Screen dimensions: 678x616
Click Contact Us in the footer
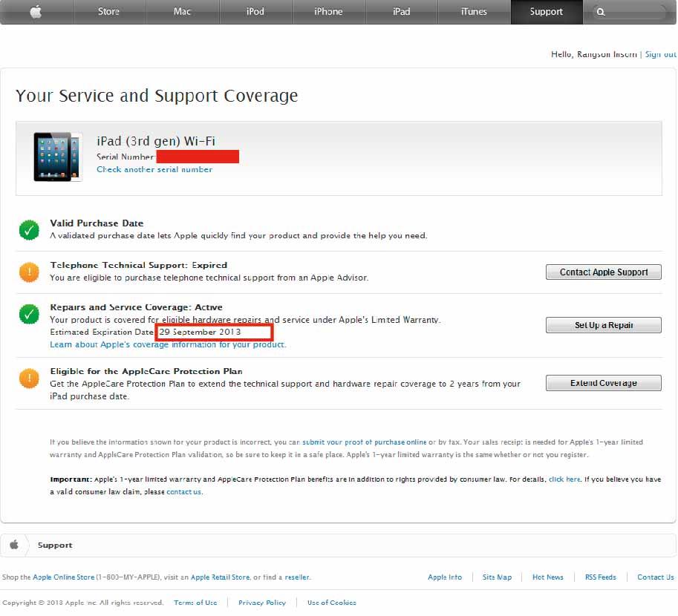point(656,577)
